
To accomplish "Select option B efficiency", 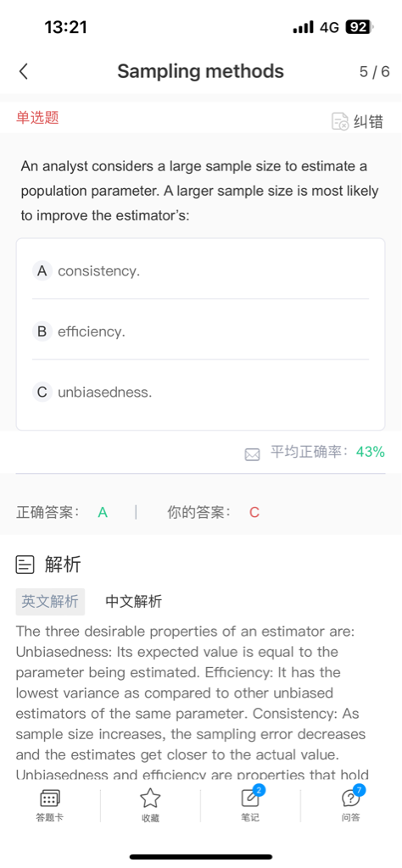I will [200, 331].
